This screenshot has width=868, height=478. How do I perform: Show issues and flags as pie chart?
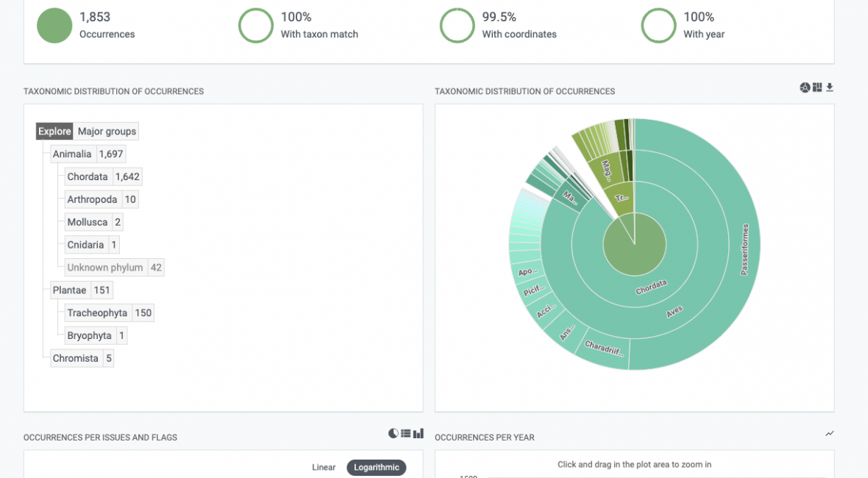coord(394,433)
